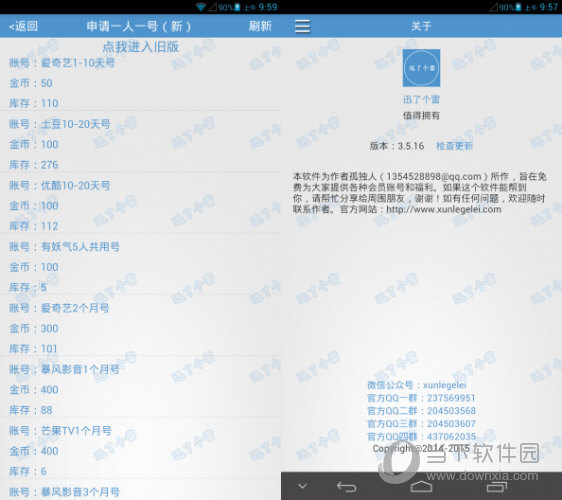Tap the 值得拥有 slogan text

tap(421, 115)
